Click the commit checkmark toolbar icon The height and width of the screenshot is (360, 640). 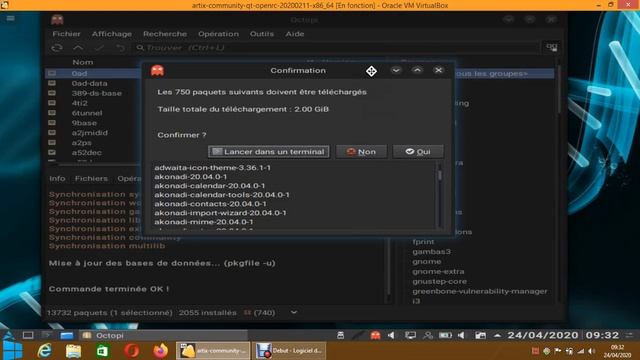[x=99, y=48]
